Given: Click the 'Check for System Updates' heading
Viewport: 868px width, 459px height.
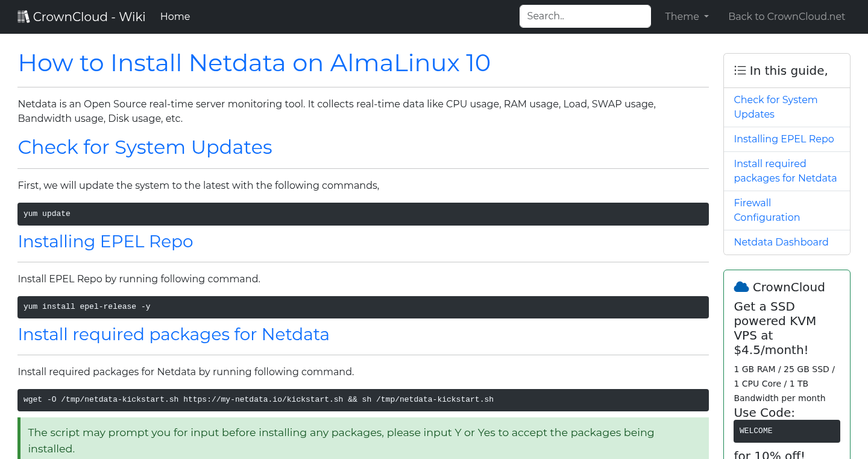Looking at the screenshot, I should tap(145, 147).
